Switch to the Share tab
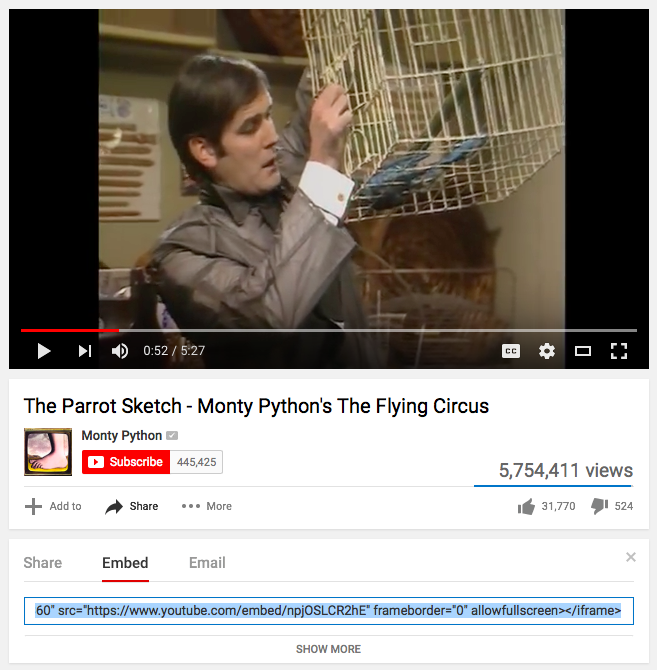This screenshot has height=670, width=657. pyautogui.click(x=43, y=563)
